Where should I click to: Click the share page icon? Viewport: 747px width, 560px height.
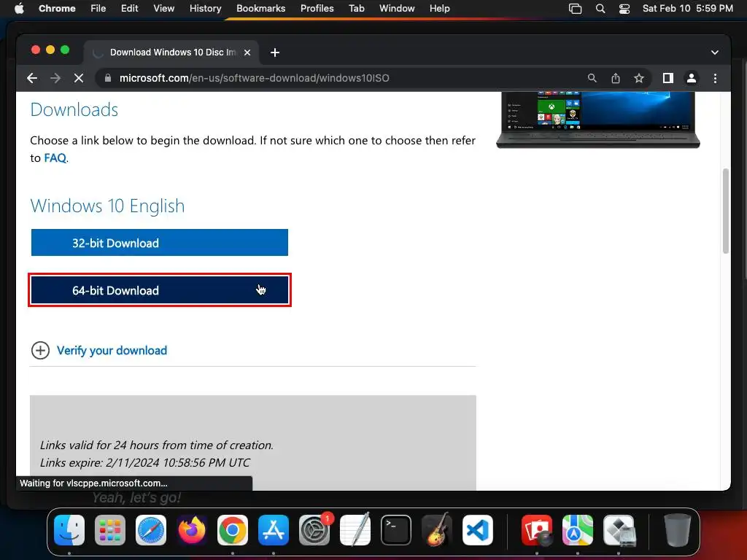[616, 78]
